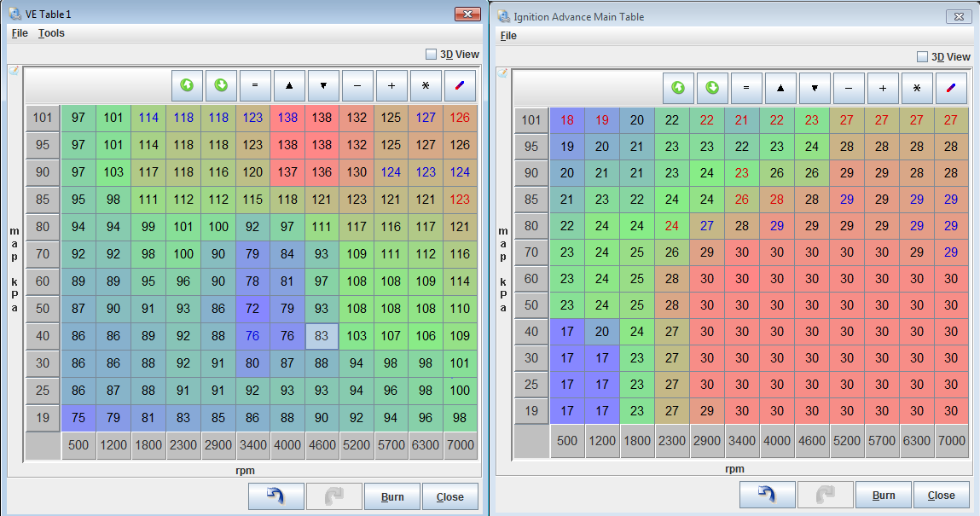980x516 pixels.
Task: Click down-triangle decrement button in Ignition Advance table
Action: (815, 88)
